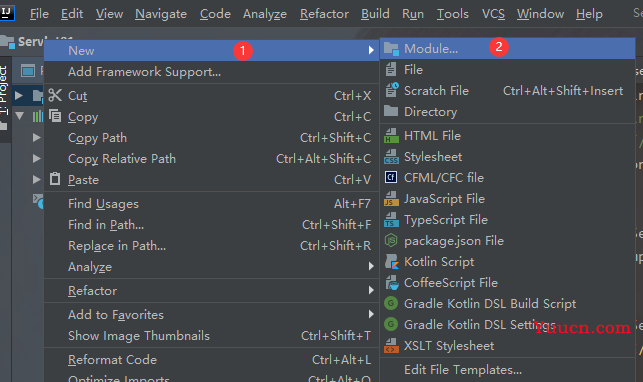Click the CFML/CFC file icon
The image size is (643, 382).
click(x=391, y=177)
